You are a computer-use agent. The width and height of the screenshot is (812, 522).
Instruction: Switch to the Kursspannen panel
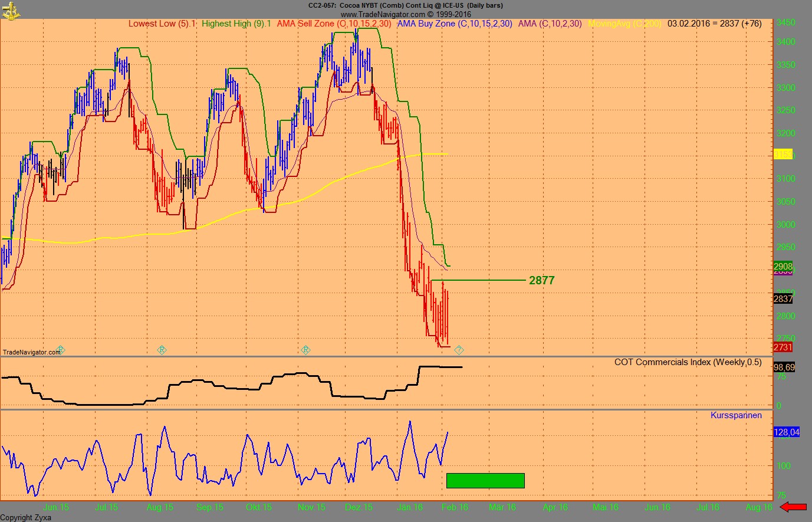736,415
